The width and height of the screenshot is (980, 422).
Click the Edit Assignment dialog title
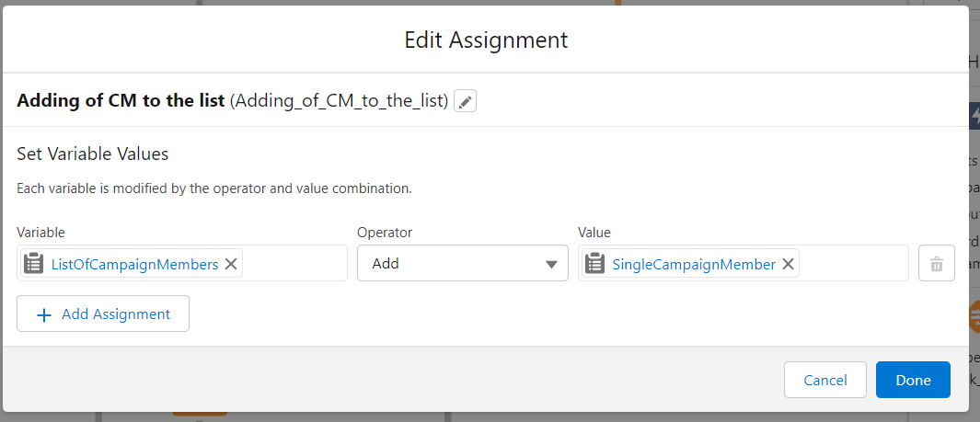(x=486, y=40)
